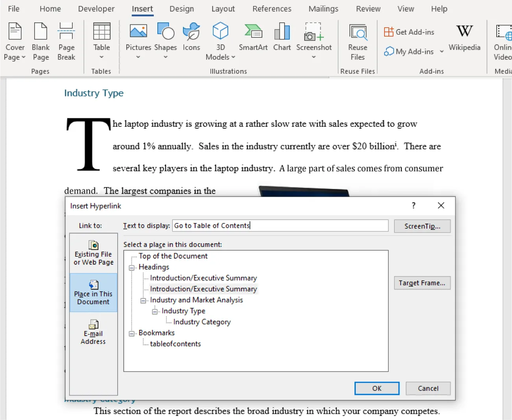
Task: Select Existing File or Web Page
Action: click(x=93, y=252)
